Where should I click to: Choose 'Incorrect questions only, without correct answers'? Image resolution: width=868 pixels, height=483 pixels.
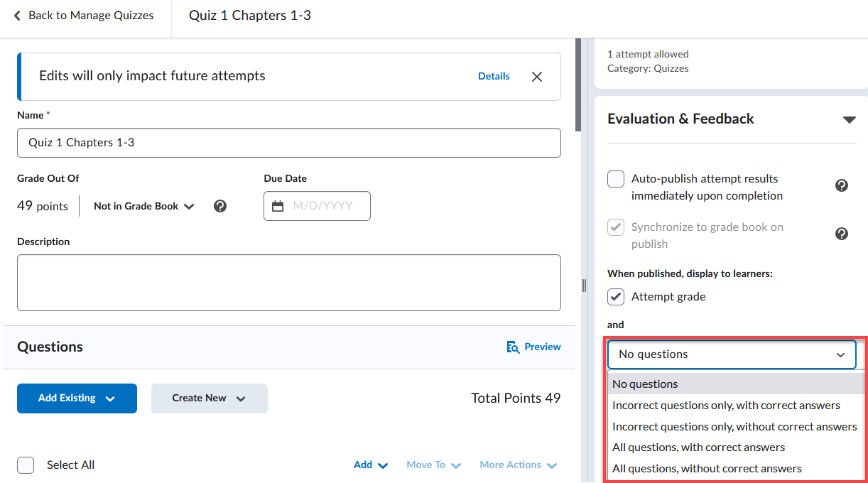click(734, 426)
